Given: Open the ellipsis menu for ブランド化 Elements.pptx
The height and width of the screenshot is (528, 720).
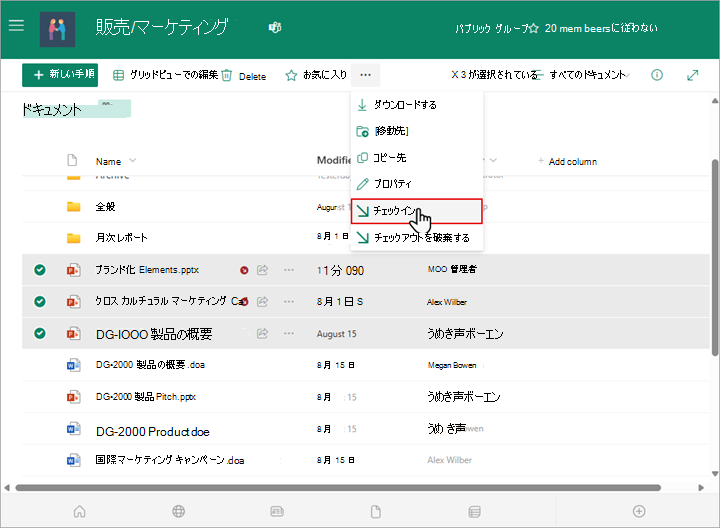Looking at the screenshot, I should pos(289,270).
